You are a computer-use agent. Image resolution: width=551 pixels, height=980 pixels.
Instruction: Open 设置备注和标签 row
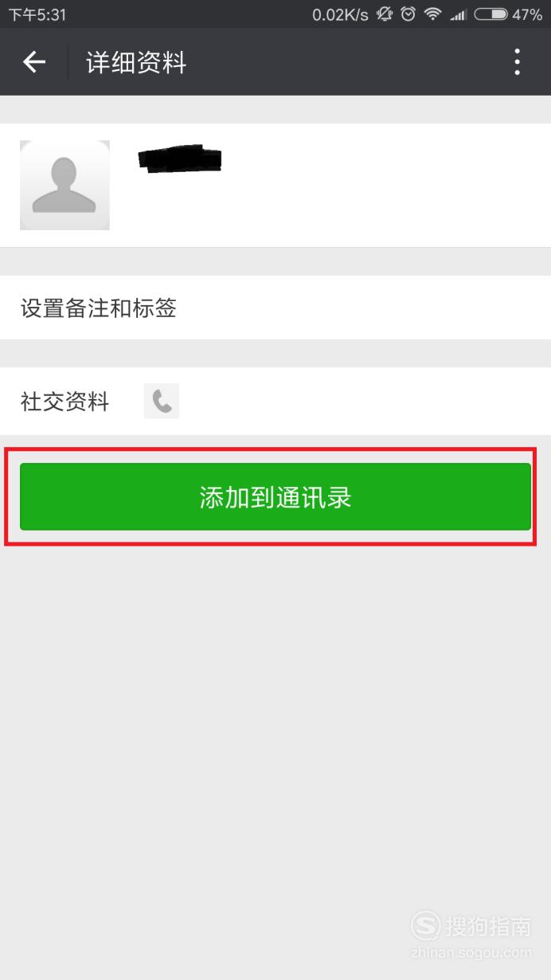pos(275,308)
